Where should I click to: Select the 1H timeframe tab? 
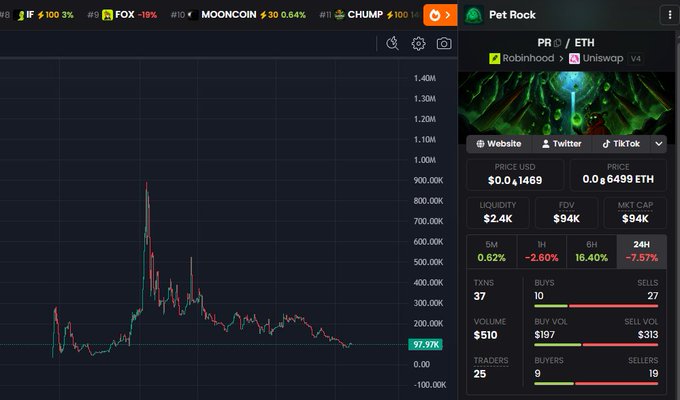[x=542, y=252]
